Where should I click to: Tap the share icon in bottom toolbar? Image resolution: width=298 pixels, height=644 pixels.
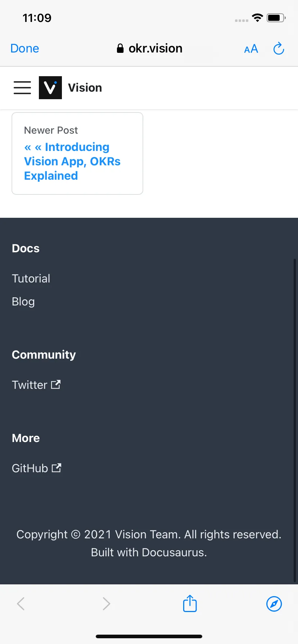(190, 603)
